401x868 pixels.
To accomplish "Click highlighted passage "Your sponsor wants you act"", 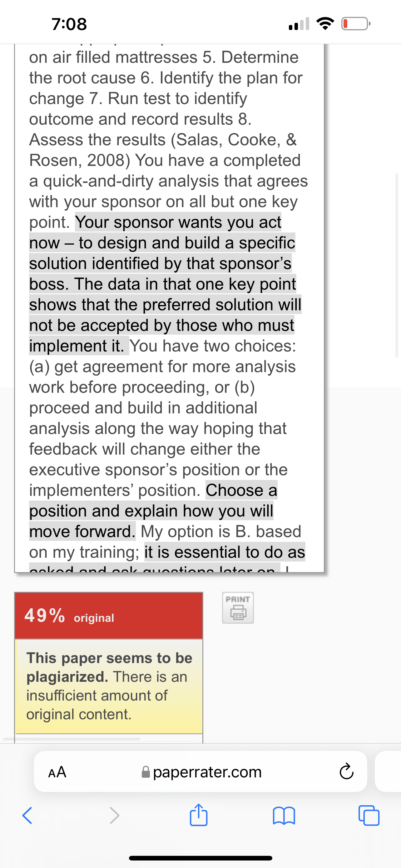I will (178, 222).
